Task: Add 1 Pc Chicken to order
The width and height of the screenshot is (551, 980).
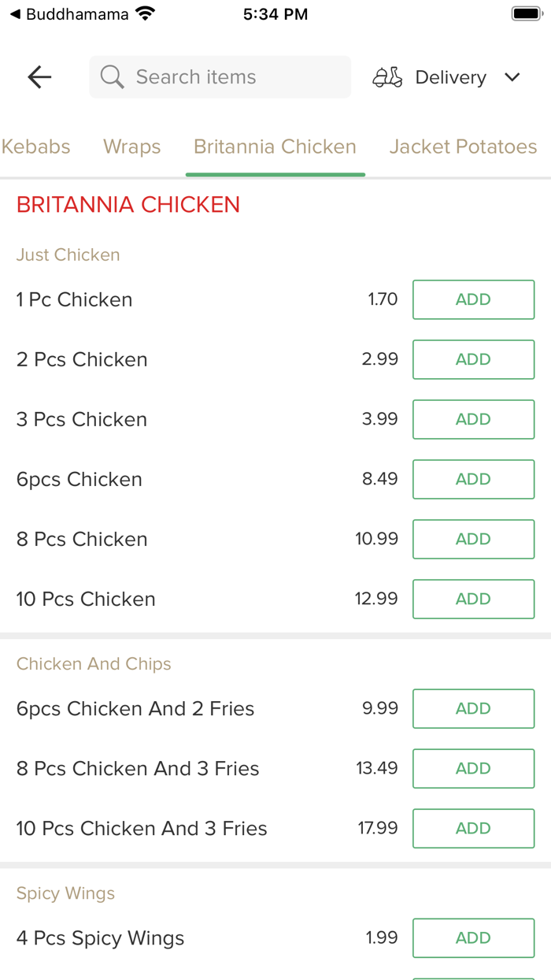Action: pos(473,299)
